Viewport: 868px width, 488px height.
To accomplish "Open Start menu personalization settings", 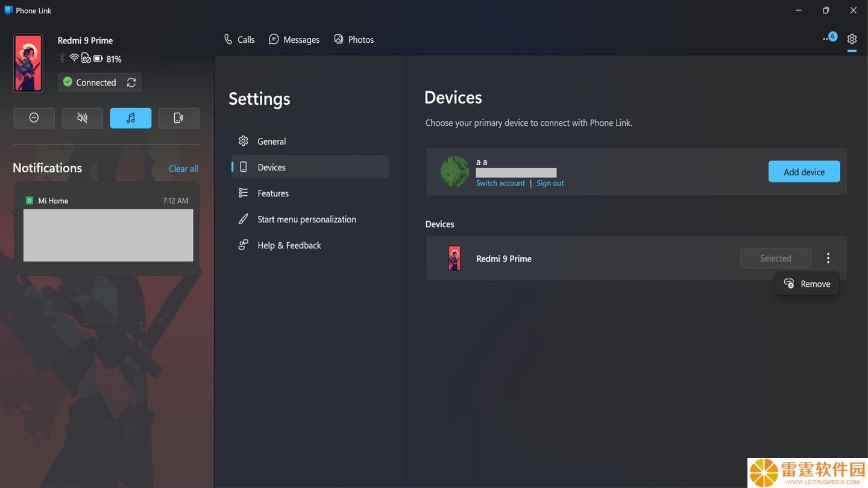I will pyautogui.click(x=310, y=219).
